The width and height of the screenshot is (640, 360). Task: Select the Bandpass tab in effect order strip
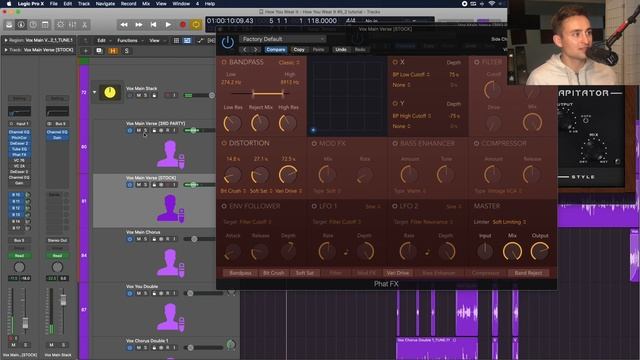(x=240, y=273)
